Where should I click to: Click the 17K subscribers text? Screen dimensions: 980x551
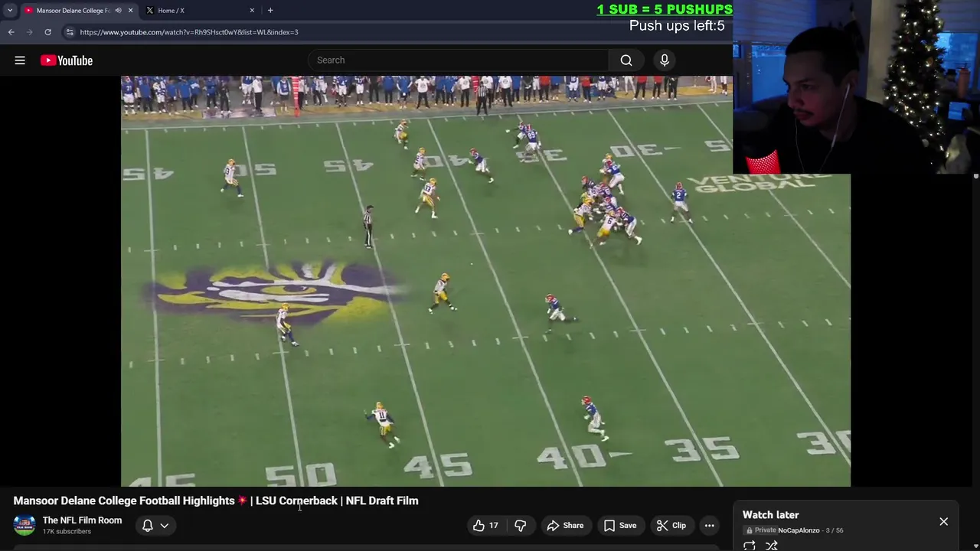(67, 532)
